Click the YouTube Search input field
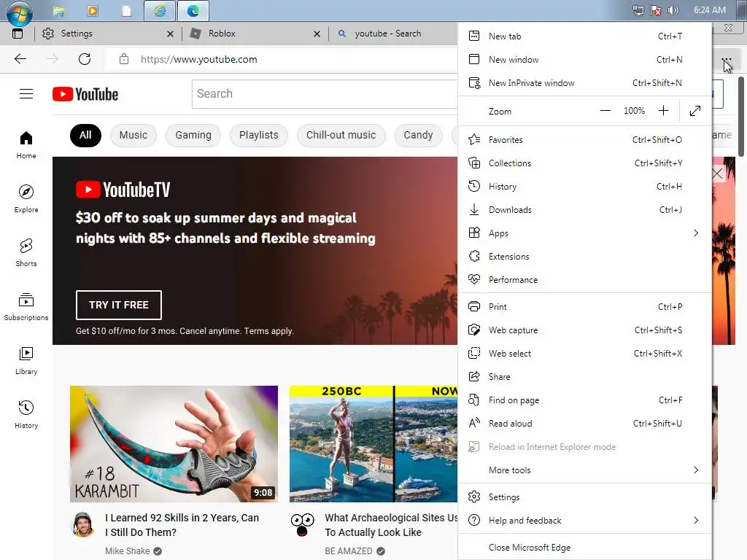This screenshot has width=747, height=560. [x=325, y=94]
